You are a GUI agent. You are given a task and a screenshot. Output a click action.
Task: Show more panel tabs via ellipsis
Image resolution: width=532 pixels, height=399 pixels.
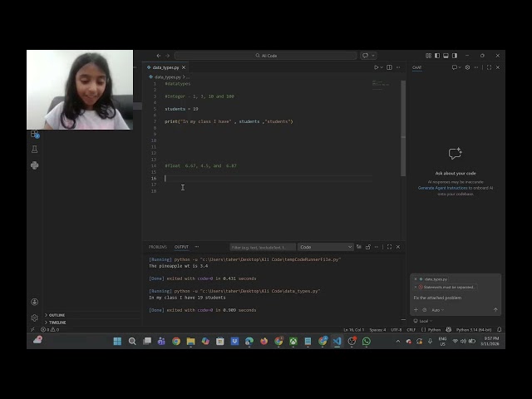point(197,247)
